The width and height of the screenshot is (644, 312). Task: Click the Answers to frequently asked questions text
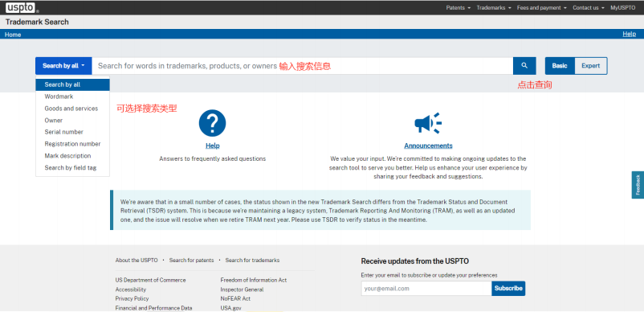tap(212, 158)
